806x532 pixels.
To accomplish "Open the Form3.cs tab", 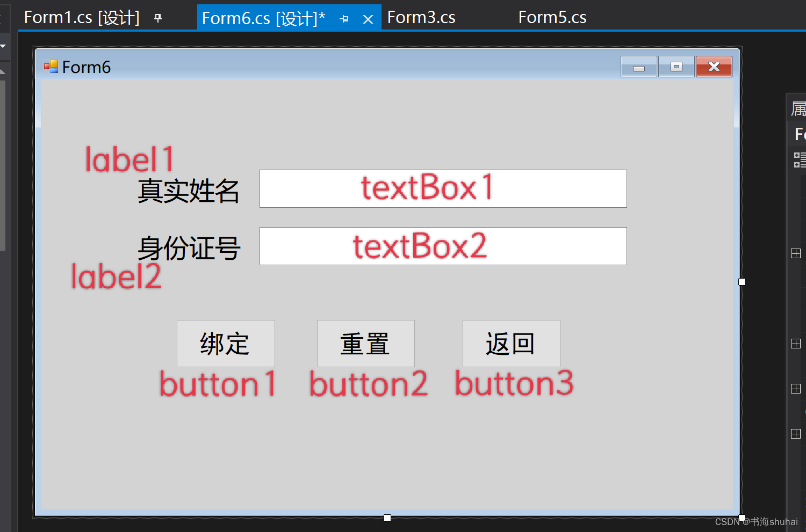I will pos(421,18).
